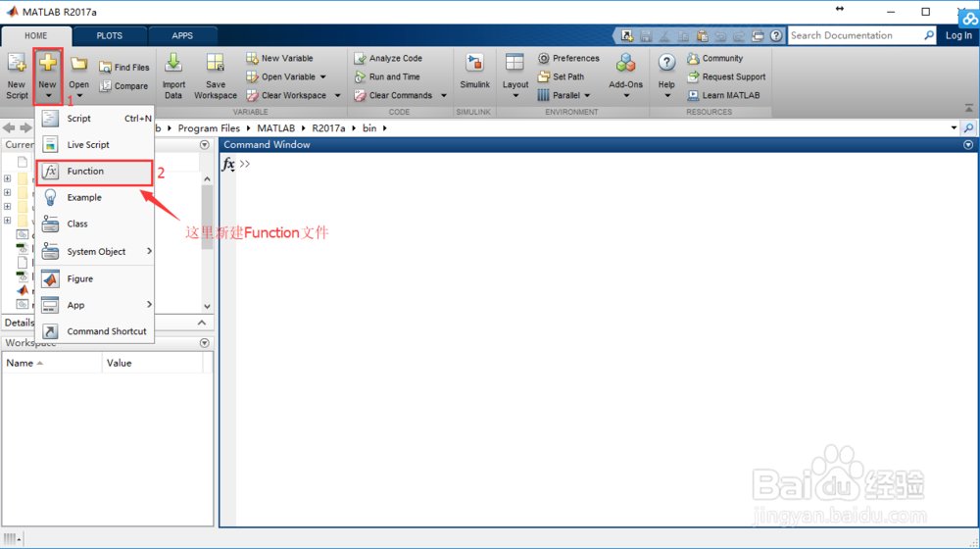Open Command Window actions dropdown

coord(968,144)
